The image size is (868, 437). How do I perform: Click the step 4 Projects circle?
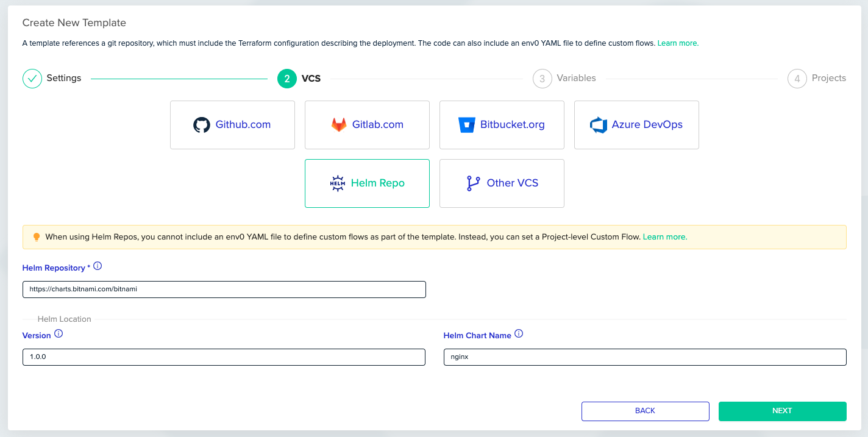(x=797, y=79)
